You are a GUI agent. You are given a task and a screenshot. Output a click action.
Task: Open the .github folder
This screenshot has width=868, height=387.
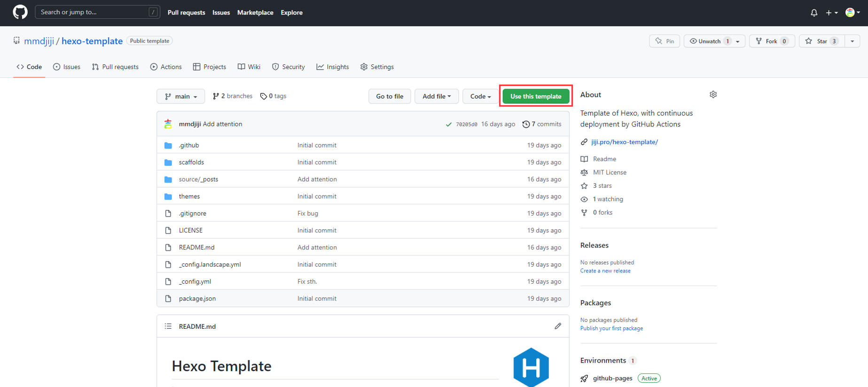pyautogui.click(x=189, y=145)
